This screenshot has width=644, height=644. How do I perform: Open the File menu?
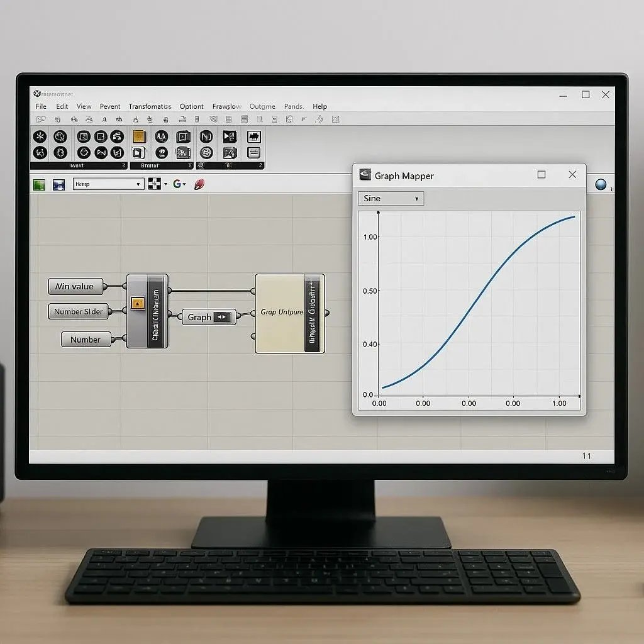tap(41, 106)
